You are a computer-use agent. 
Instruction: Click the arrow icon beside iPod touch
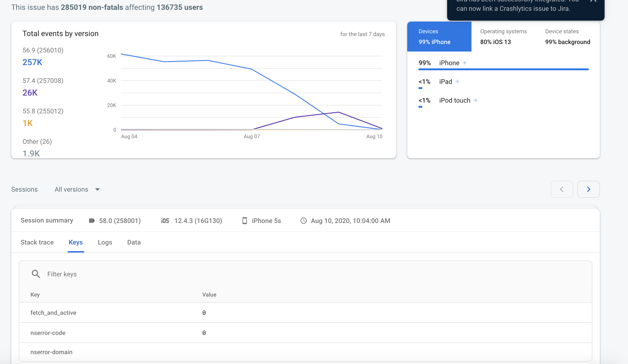(475, 100)
